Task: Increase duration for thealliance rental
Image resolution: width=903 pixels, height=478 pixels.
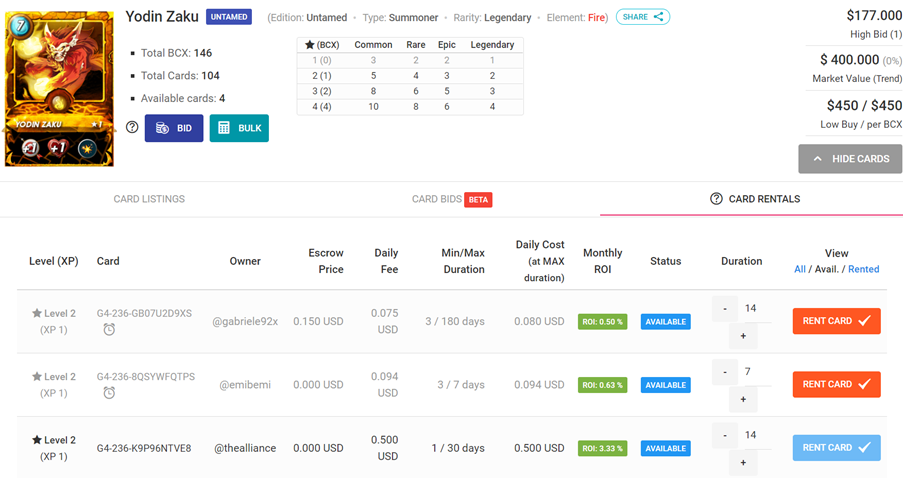Action: (x=743, y=463)
